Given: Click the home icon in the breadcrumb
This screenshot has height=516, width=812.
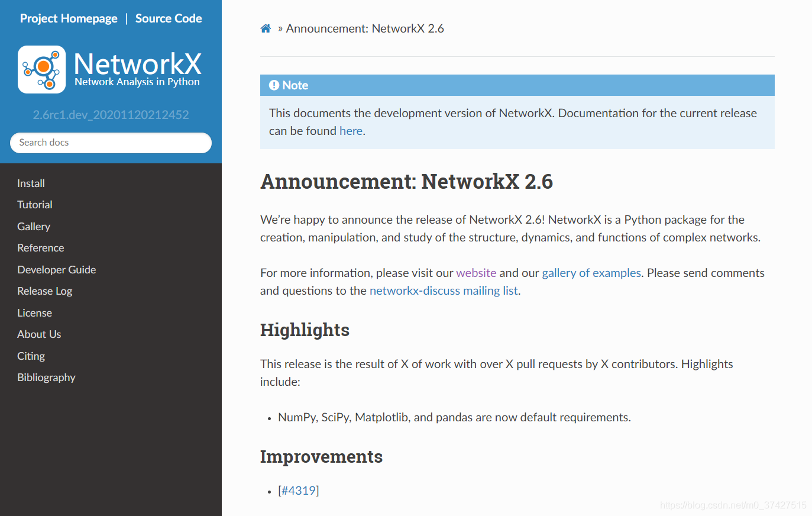Looking at the screenshot, I should click(266, 28).
